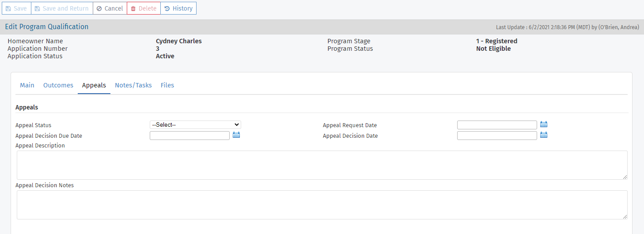Switch to the Main tab
The height and width of the screenshot is (234, 644).
click(27, 85)
